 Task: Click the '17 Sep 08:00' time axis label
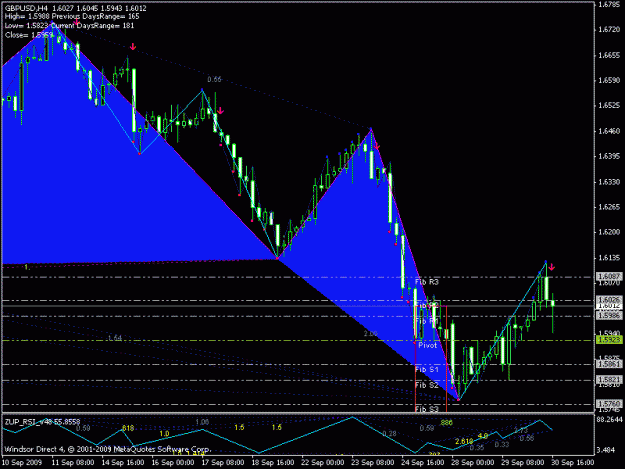[x=222, y=463]
